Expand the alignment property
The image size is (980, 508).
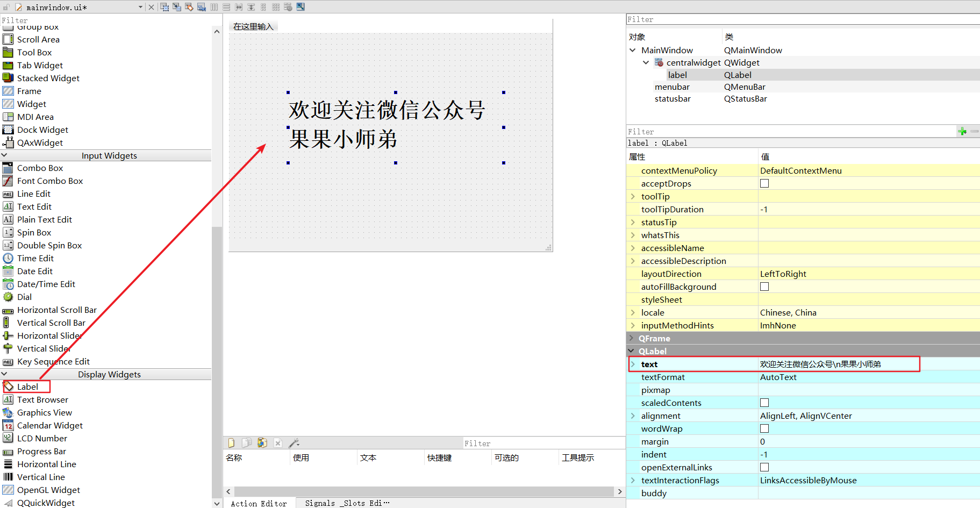[x=633, y=416]
